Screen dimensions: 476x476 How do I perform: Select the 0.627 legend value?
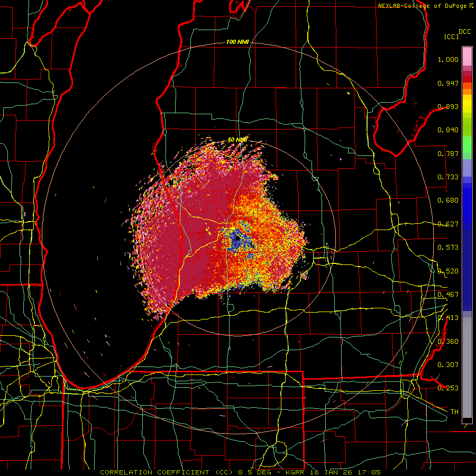448,224
